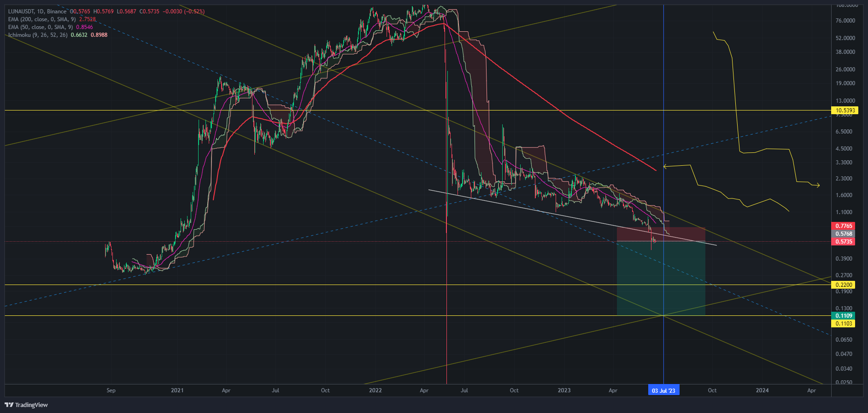The image size is (868, 413).
Task: Click the yellow 10.5393 price label
Action: click(x=845, y=111)
